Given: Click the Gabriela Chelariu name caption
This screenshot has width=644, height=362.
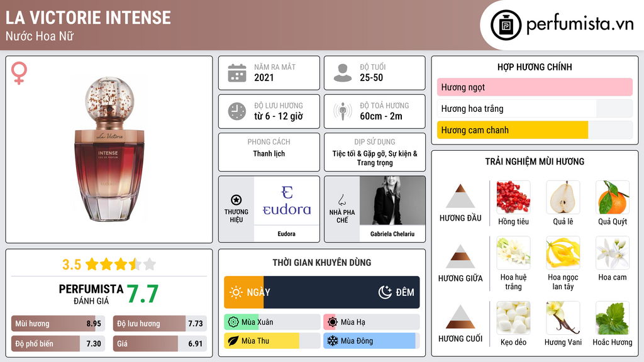Looking at the screenshot, I should 392,234.
